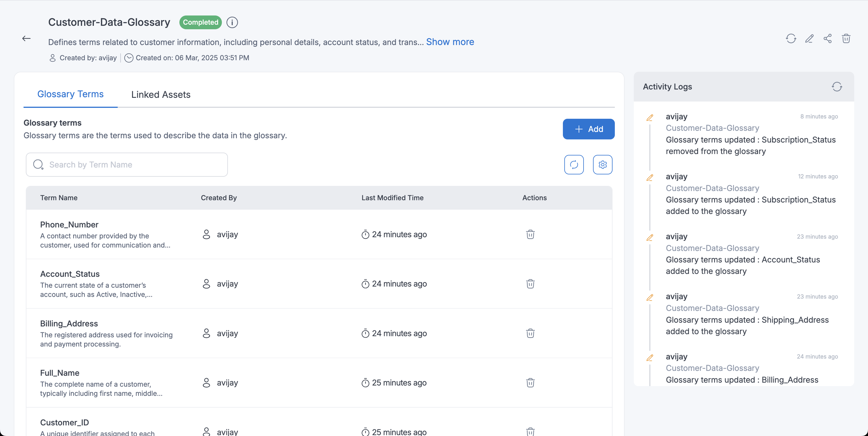
Task: Click the pencil icon of 24 minutes ago log
Action: point(650,358)
